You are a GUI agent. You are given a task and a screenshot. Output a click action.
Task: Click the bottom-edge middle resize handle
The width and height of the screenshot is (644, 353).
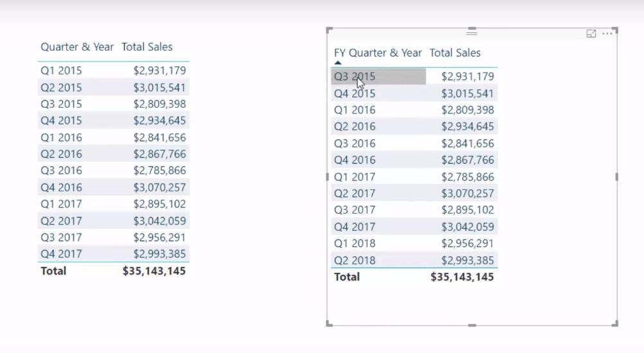click(472, 325)
